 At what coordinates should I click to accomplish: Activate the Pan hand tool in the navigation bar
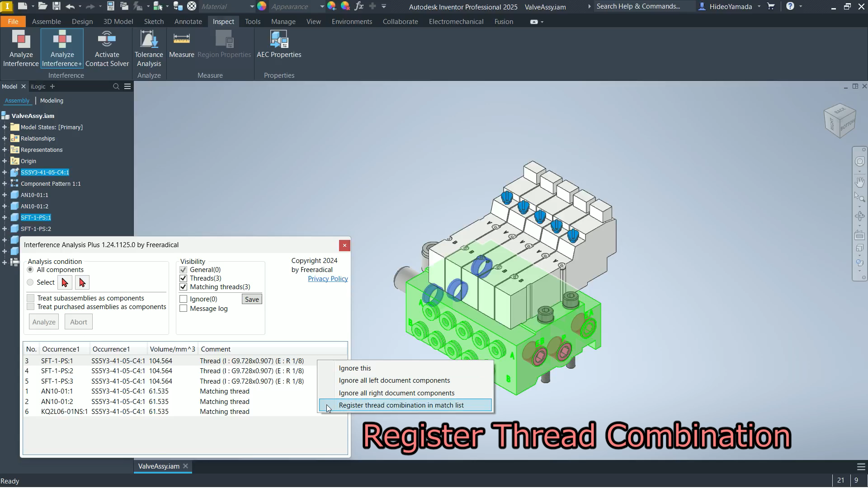pos(859,182)
